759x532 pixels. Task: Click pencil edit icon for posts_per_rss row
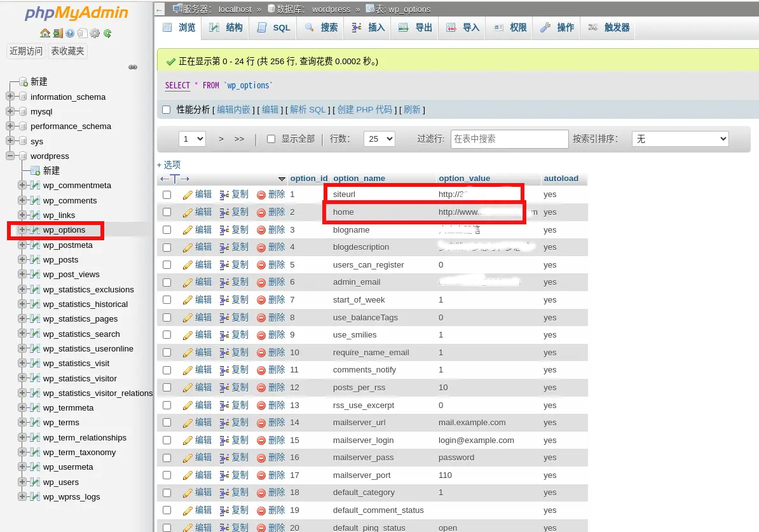point(188,388)
